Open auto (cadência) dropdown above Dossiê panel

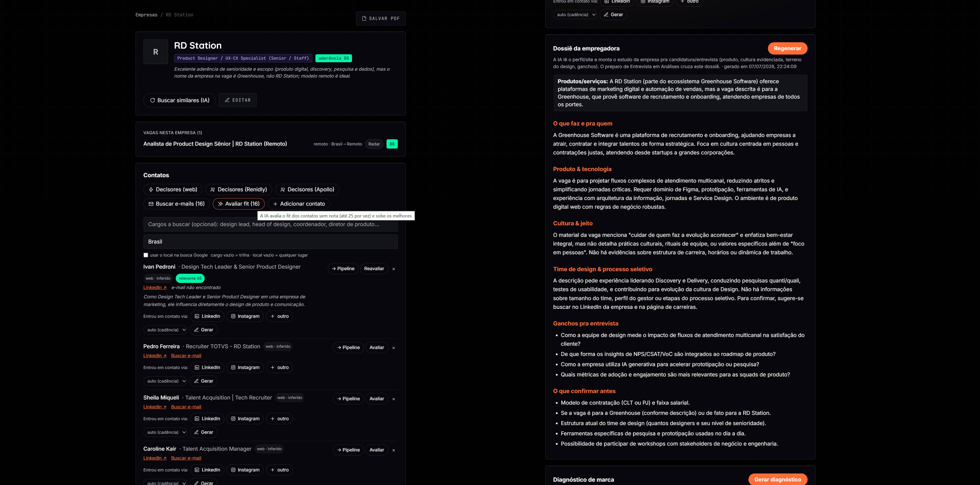(575, 15)
